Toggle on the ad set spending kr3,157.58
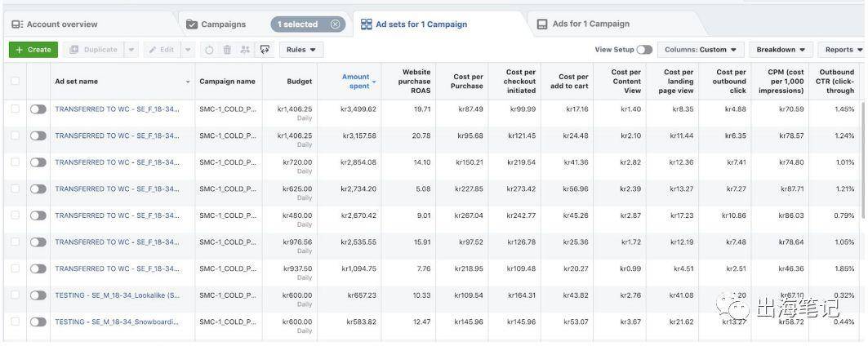 pyautogui.click(x=38, y=135)
